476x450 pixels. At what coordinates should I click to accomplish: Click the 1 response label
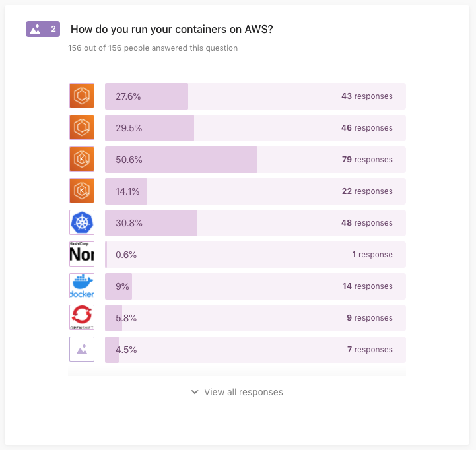tap(372, 255)
